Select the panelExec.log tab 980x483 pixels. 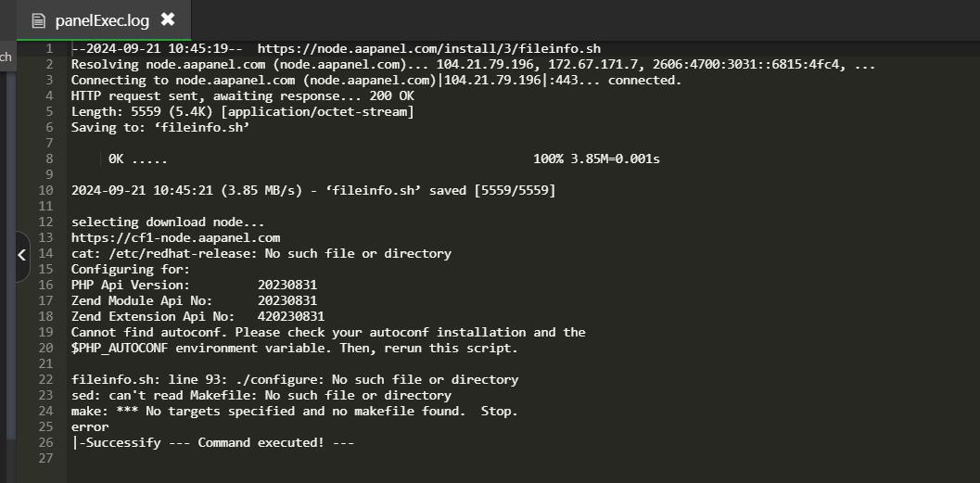coord(100,20)
